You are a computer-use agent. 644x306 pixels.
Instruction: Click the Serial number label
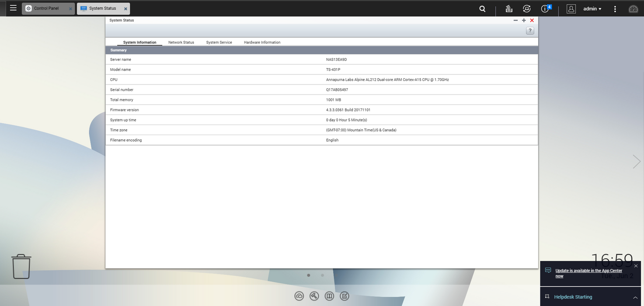click(x=122, y=90)
